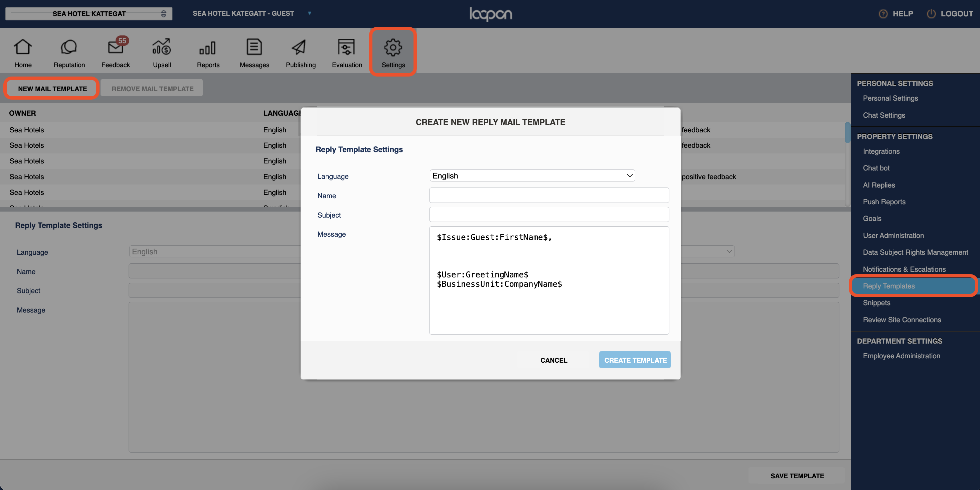Viewport: 980px width, 490px height.
Task: Click the LANGUAGE column header
Action: 282,113
